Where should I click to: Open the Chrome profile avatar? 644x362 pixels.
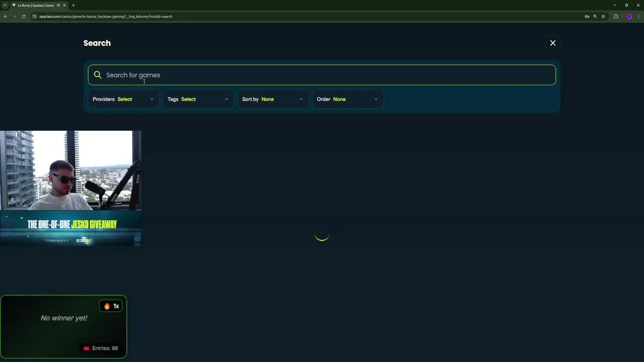[629, 17]
